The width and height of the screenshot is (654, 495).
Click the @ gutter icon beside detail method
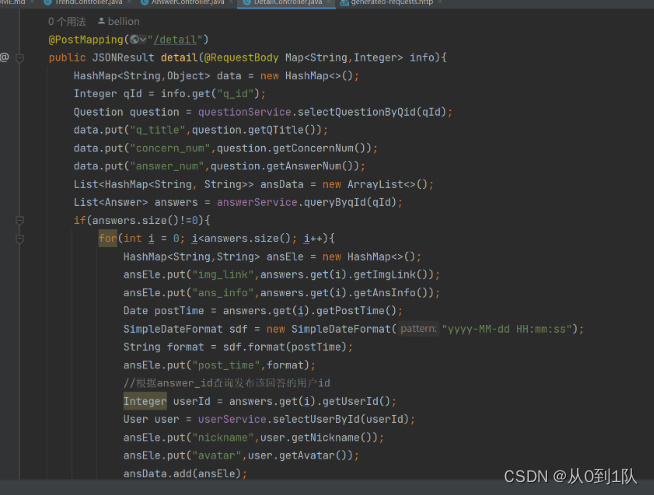point(5,57)
